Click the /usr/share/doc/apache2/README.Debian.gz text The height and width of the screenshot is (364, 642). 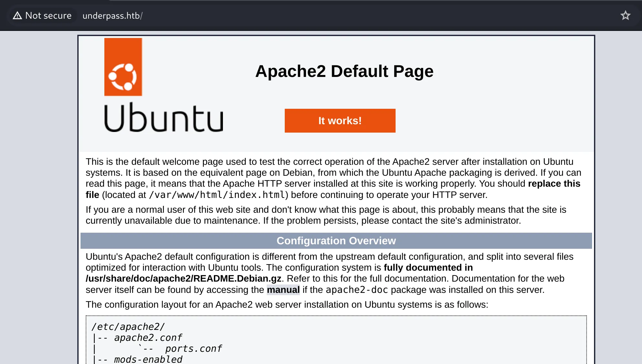(184, 278)
